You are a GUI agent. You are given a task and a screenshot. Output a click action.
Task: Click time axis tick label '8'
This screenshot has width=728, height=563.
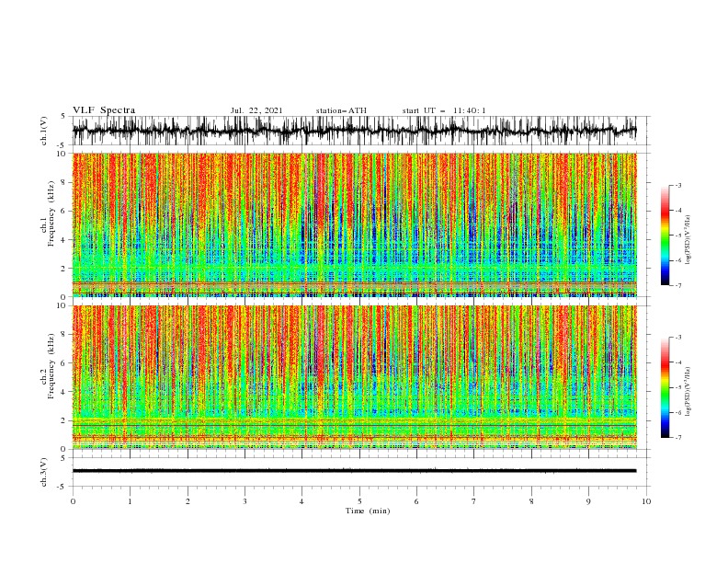coord(531,501)
